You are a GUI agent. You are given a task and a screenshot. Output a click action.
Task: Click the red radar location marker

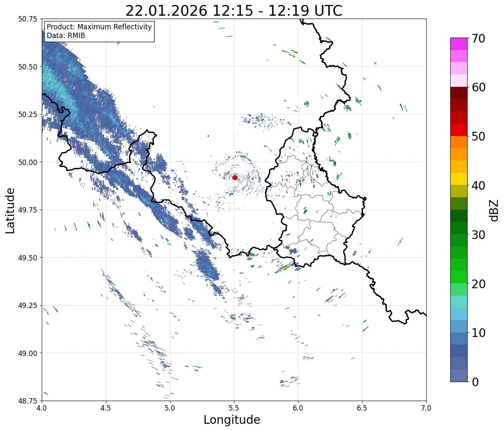235,177
